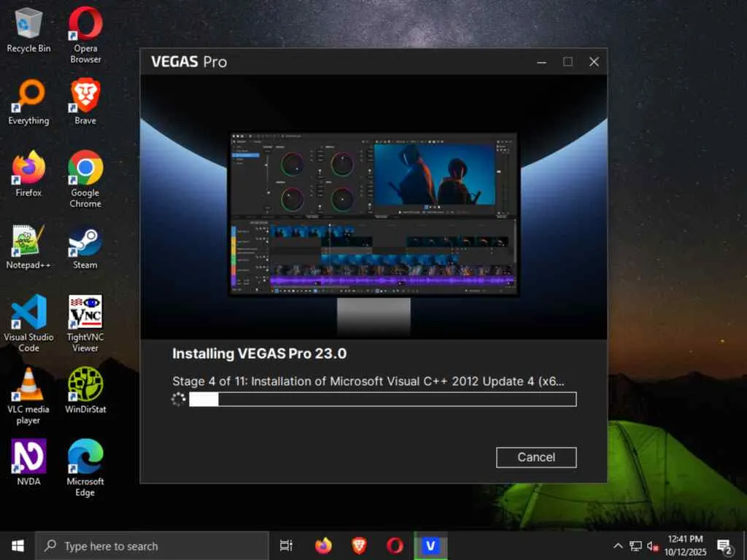Cancel the VEGAS Pro installation

click(x=536, y=457)
